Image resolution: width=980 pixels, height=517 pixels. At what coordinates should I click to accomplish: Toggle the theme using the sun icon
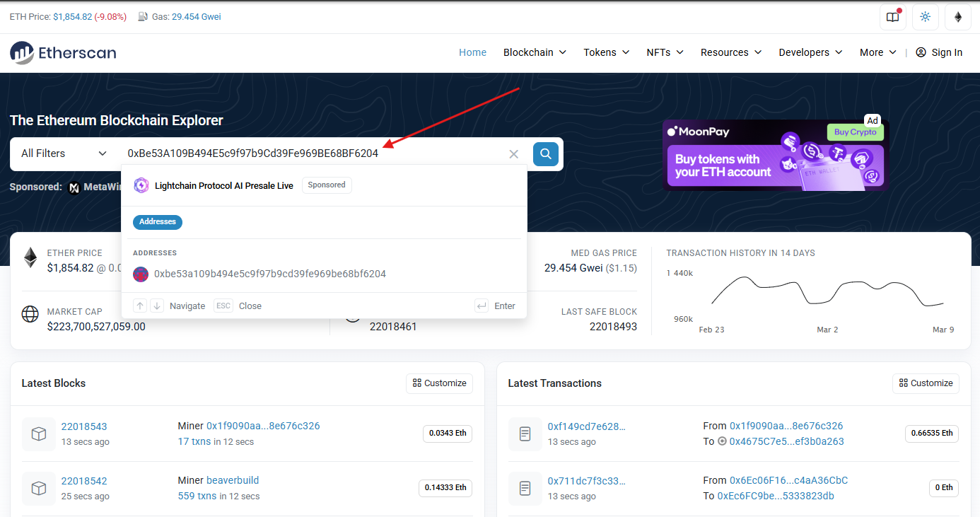[925, 17]
